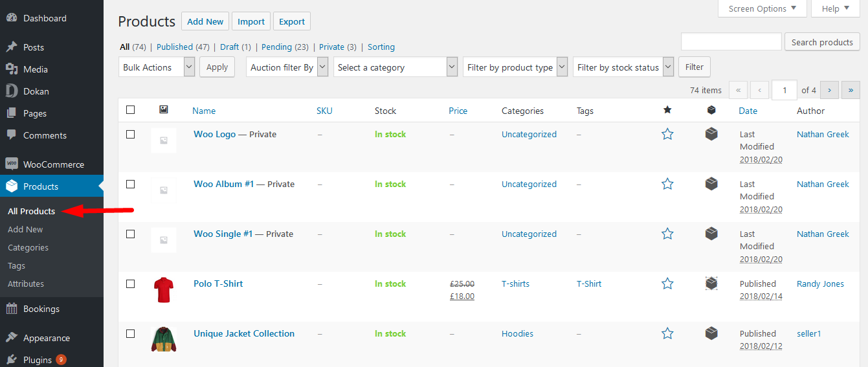Open Categories in Products submenu
Screen dimensions: 868x367
pos(28,247)
